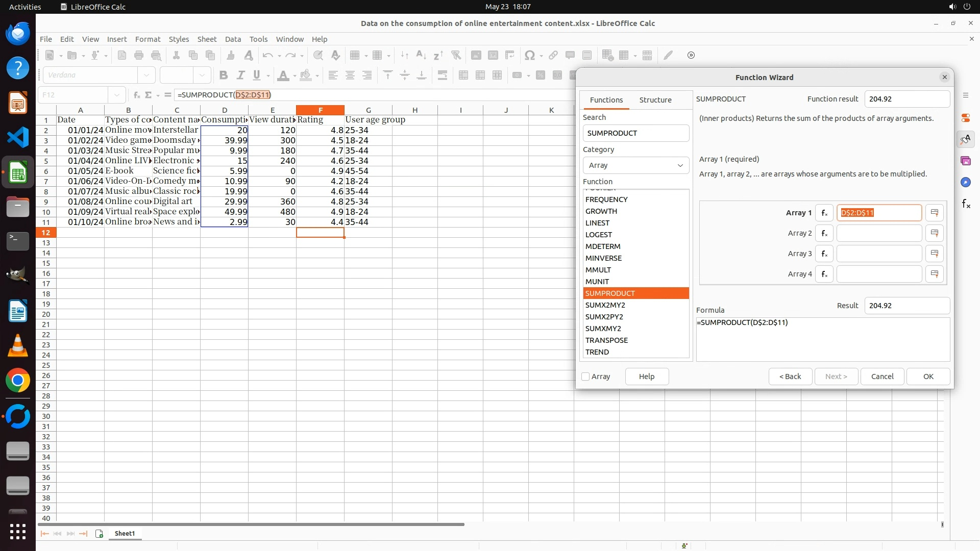Click the shrink button next to Array 1
Screen dimensions: 980x551
[934, 213]
